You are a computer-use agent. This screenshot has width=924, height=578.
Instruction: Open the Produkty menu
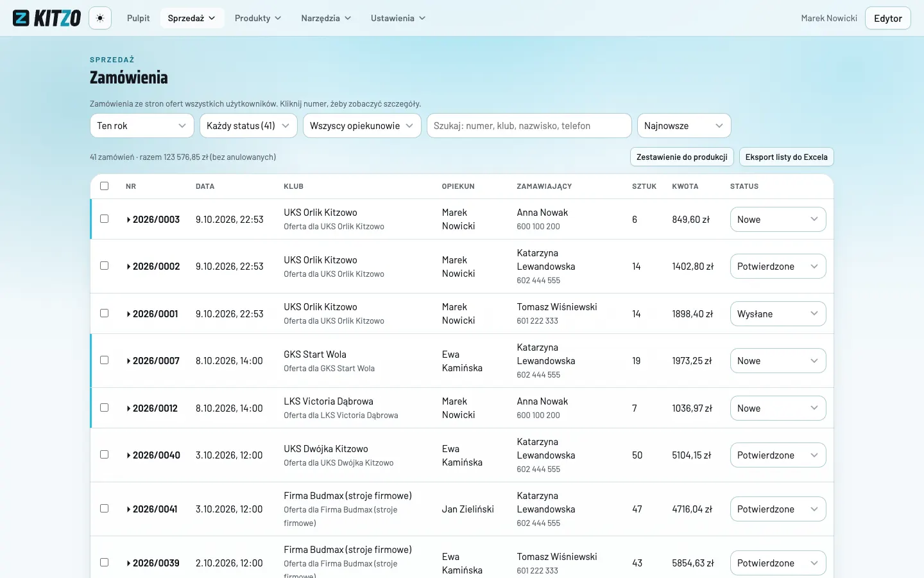pos(258,18)
